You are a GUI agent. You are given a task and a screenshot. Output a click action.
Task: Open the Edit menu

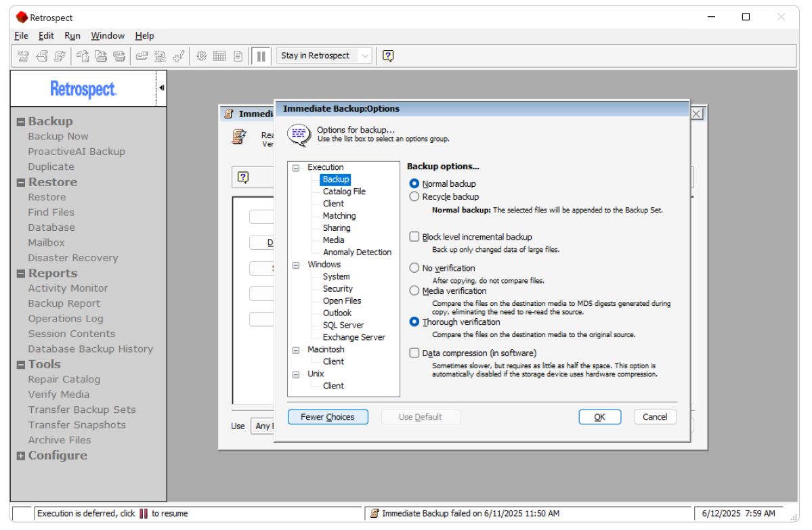click(x=46, y=36)
